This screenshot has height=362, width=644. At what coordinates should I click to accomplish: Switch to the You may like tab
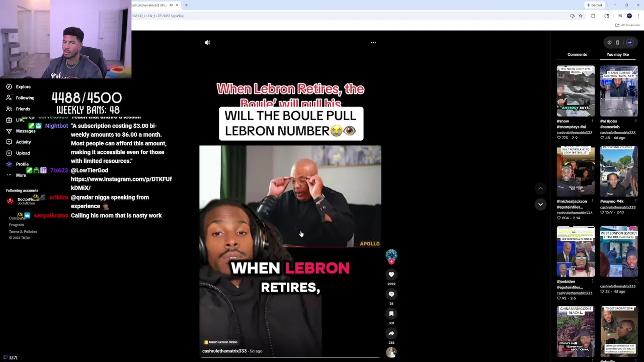pyautogui.click(x=617, y=54)
